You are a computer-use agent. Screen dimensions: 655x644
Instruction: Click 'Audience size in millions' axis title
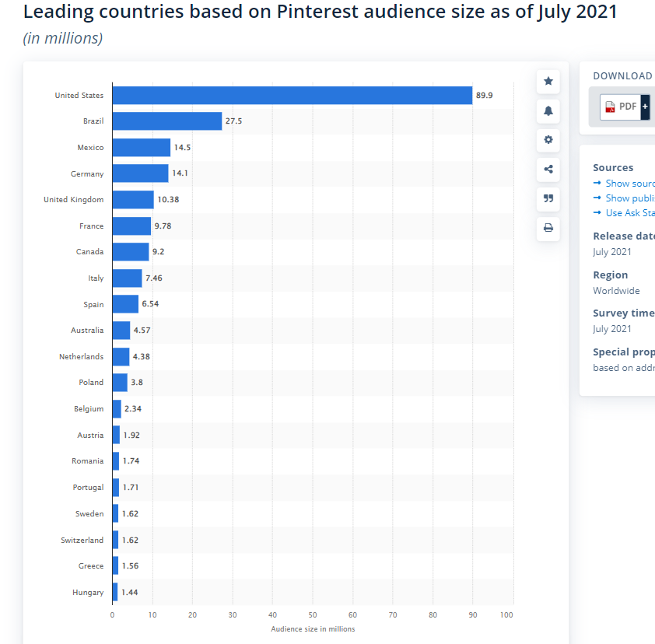313,629
